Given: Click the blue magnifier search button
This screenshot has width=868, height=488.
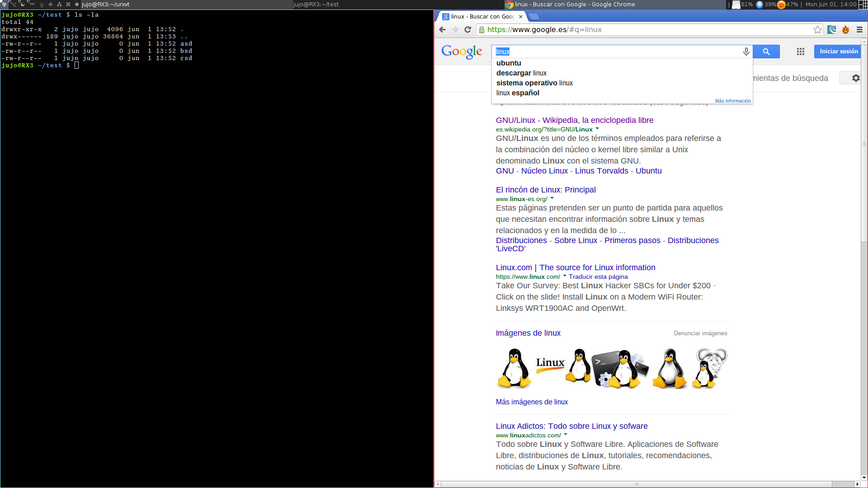Looking at the screenshot, I should pos(766,52).
